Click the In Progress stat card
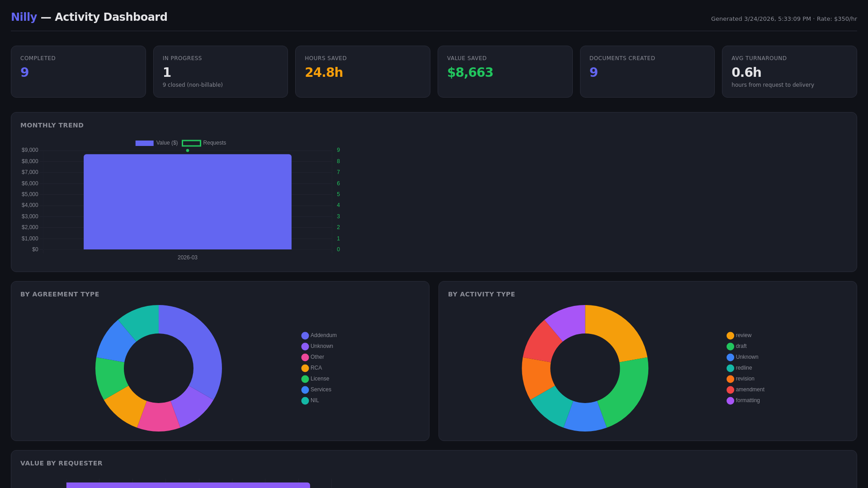This screenshot has width=868, height=488. [x=221, y=71]
